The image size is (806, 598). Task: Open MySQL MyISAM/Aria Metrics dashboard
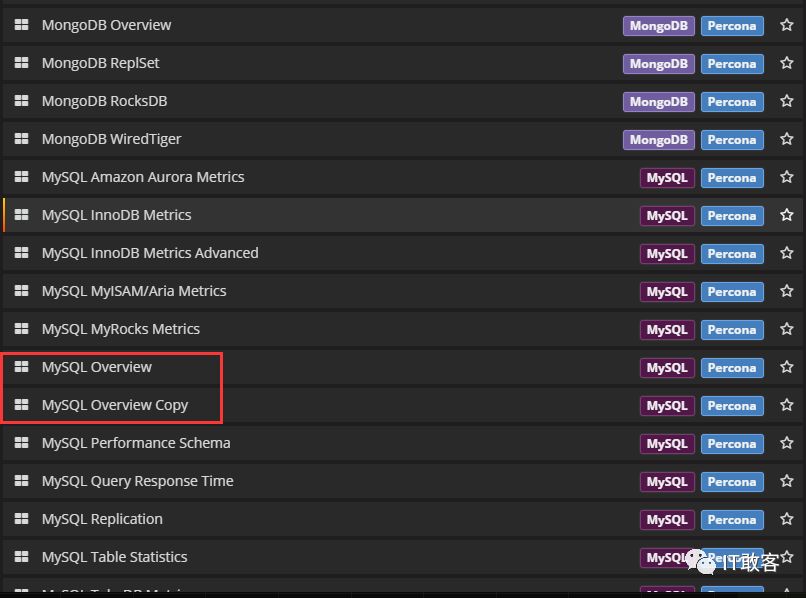pos(134,291)
